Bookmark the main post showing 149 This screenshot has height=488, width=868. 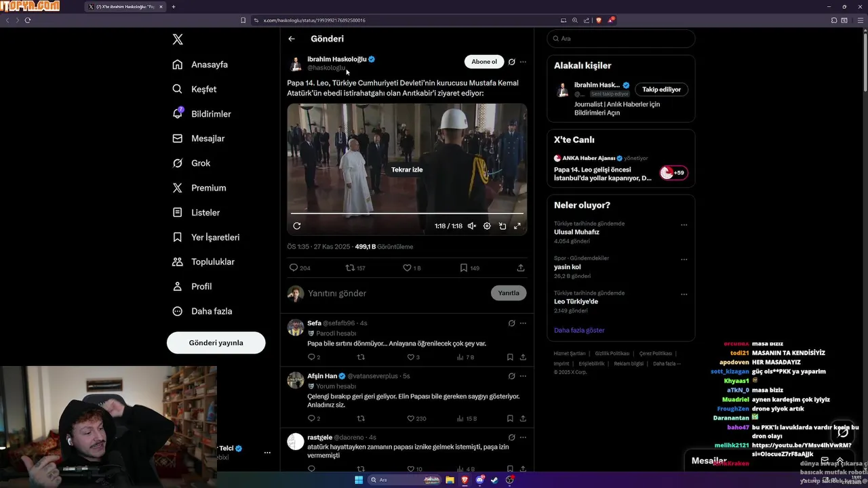tap(469, 268)
